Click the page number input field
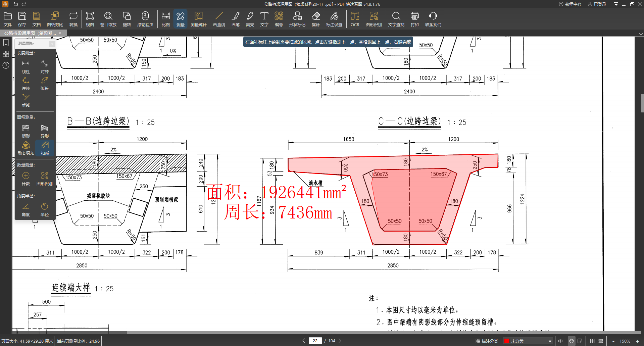 315,341
